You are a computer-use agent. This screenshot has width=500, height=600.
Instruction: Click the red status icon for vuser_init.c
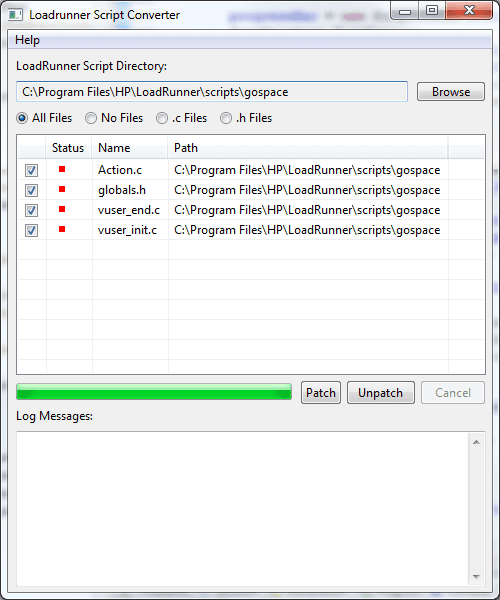[62, 229]
